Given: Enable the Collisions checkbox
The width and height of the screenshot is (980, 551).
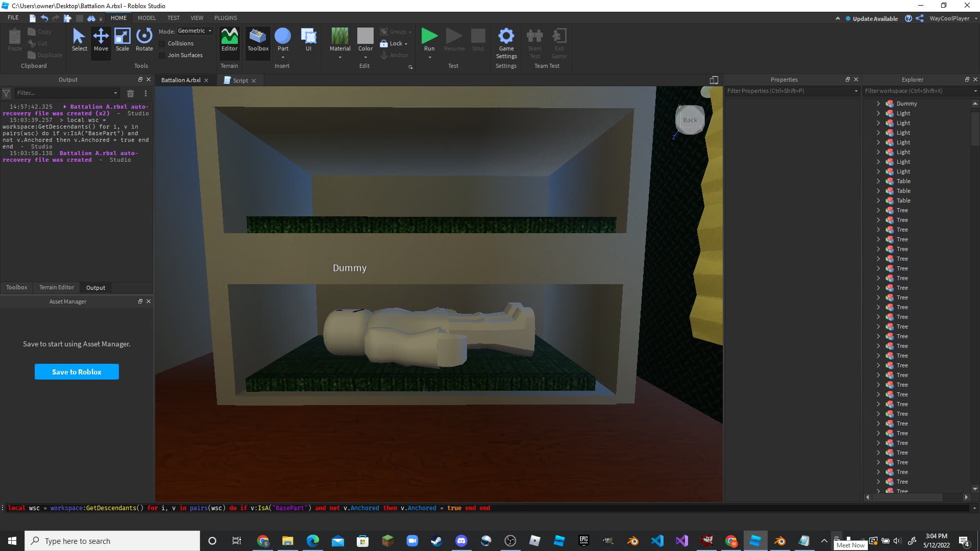Looking at the screenshot, I should coord(162,44).
